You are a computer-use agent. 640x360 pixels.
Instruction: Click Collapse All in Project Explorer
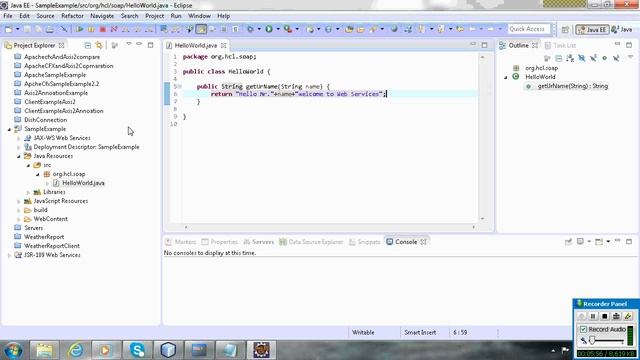[88, 45]
